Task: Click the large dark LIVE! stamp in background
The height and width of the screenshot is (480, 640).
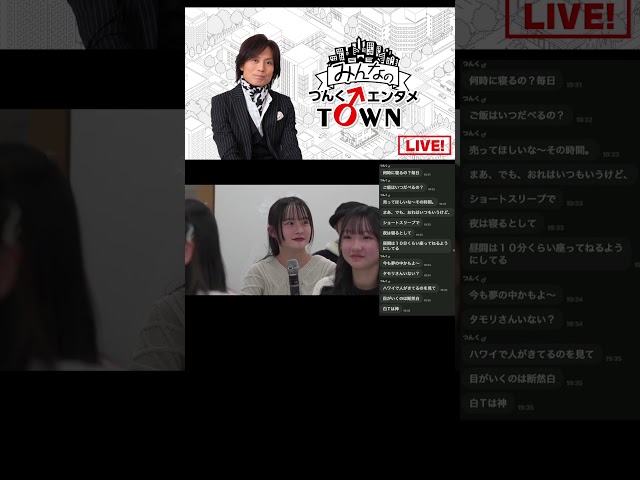Action: coord(569,17)
